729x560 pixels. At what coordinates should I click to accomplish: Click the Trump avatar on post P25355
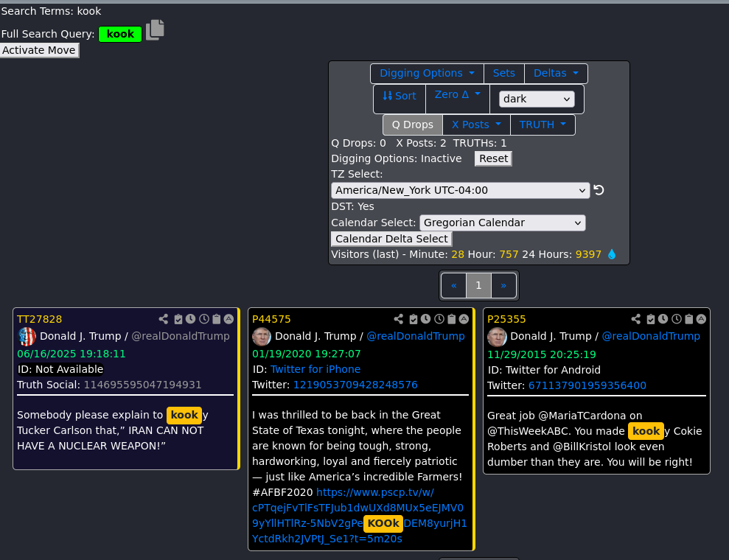[x=497, y=337]
